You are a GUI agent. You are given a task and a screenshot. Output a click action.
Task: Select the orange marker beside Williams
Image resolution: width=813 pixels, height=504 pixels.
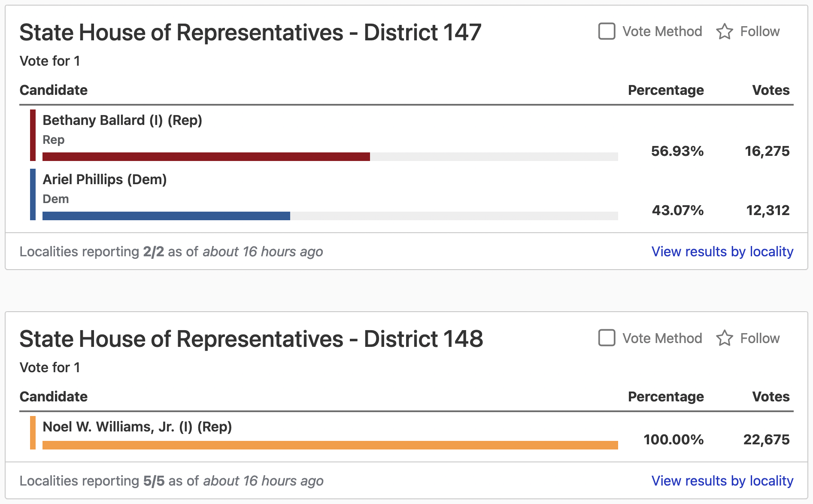[33, 433]
